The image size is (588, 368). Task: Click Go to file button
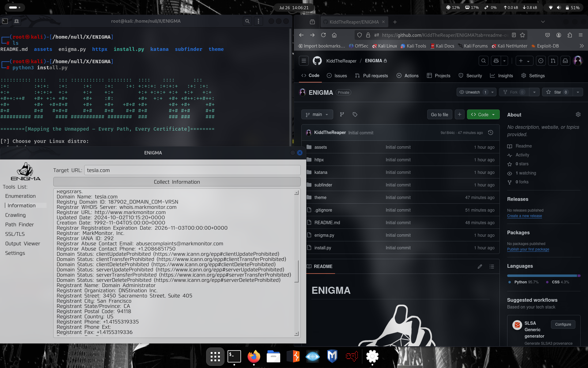point(439,114)
